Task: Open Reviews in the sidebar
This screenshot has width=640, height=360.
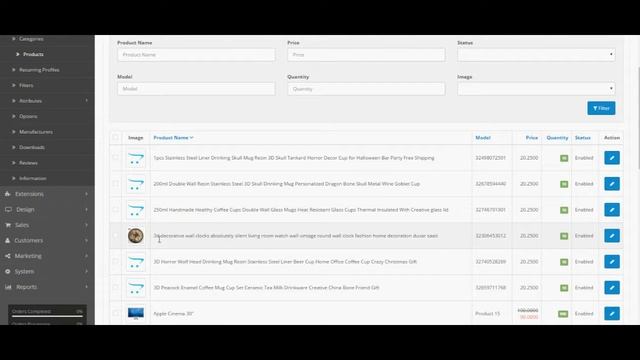Action: tap(28, 163)
